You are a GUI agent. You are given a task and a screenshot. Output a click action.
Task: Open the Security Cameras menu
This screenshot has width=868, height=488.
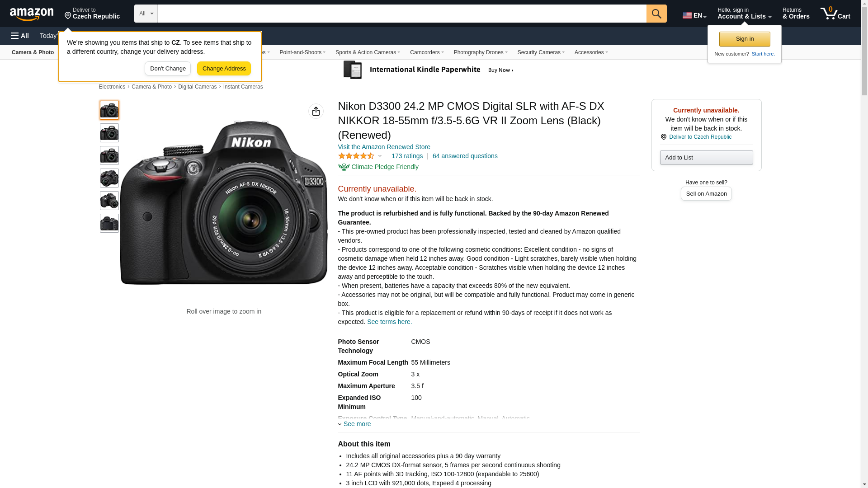pyautogui.click(x=540, y=52)
